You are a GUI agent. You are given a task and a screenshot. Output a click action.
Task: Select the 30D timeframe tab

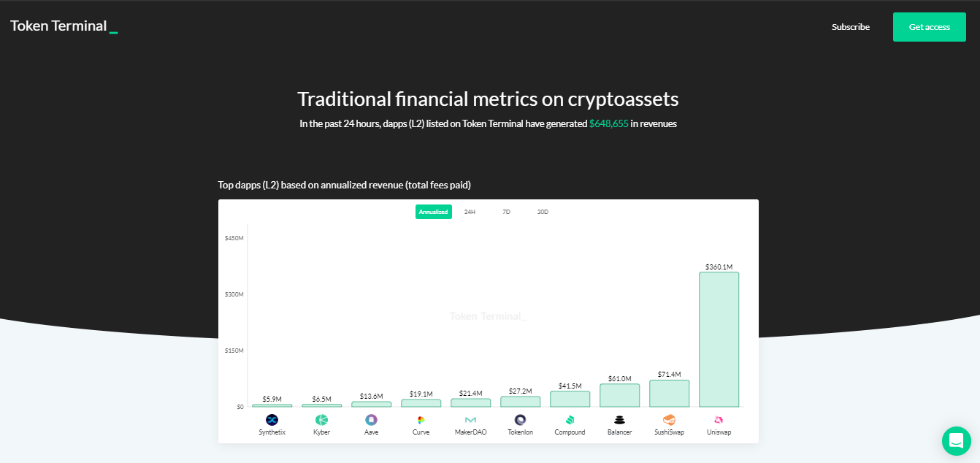(543, 212)
